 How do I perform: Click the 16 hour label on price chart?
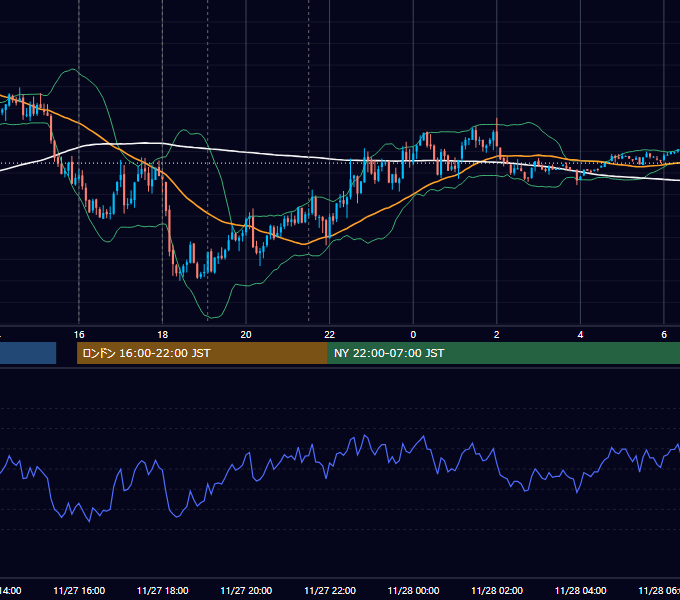pyautogui.click(x=79, y=335)
